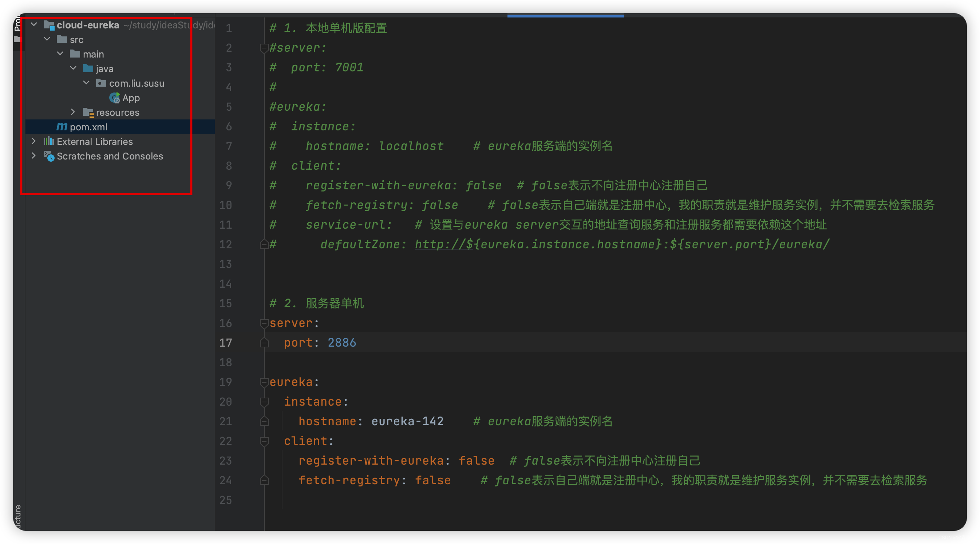980x544 pixels.
Task: Fold the commented #server block on line 2
Action: tap(264, 48)
